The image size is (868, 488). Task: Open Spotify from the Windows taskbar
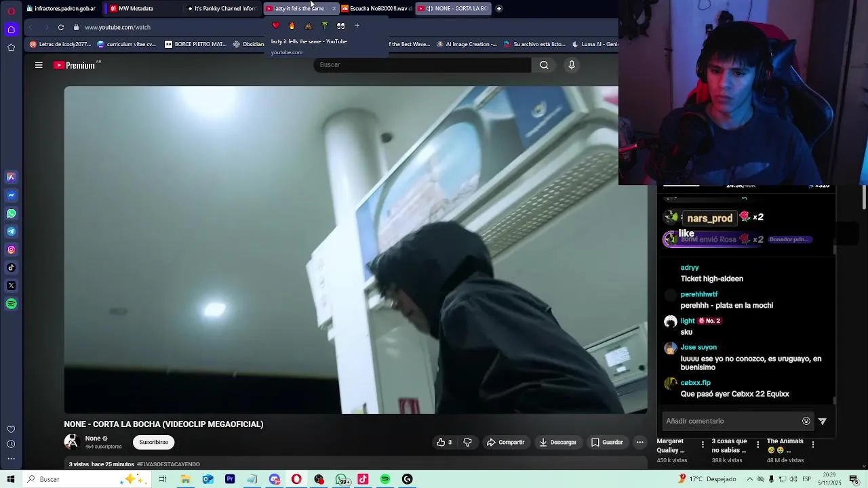385,479
